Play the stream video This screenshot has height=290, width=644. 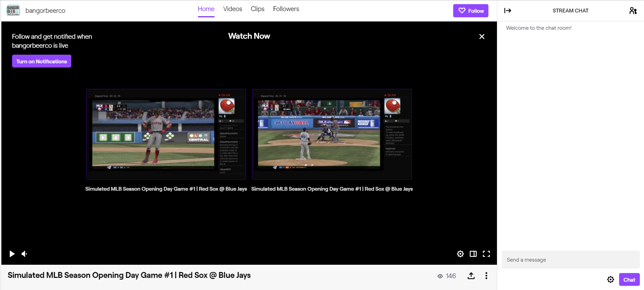(x=12, y=254)
